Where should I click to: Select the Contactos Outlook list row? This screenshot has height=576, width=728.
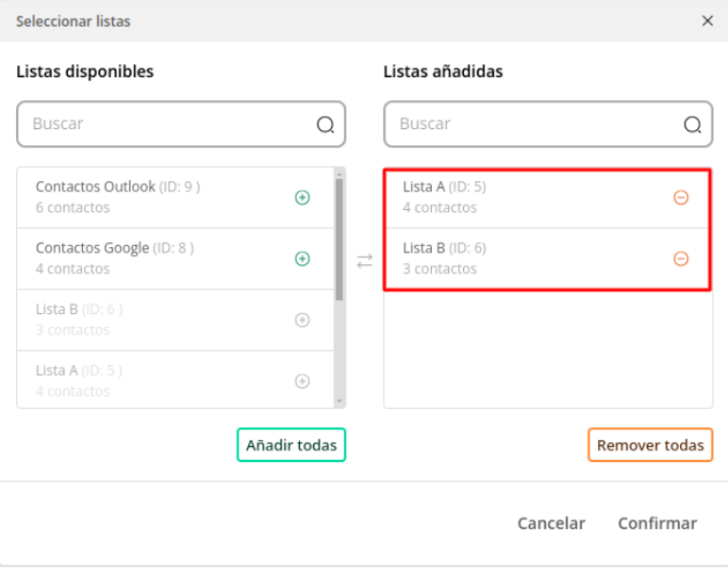pyautogui.click(x=175, y=197)
